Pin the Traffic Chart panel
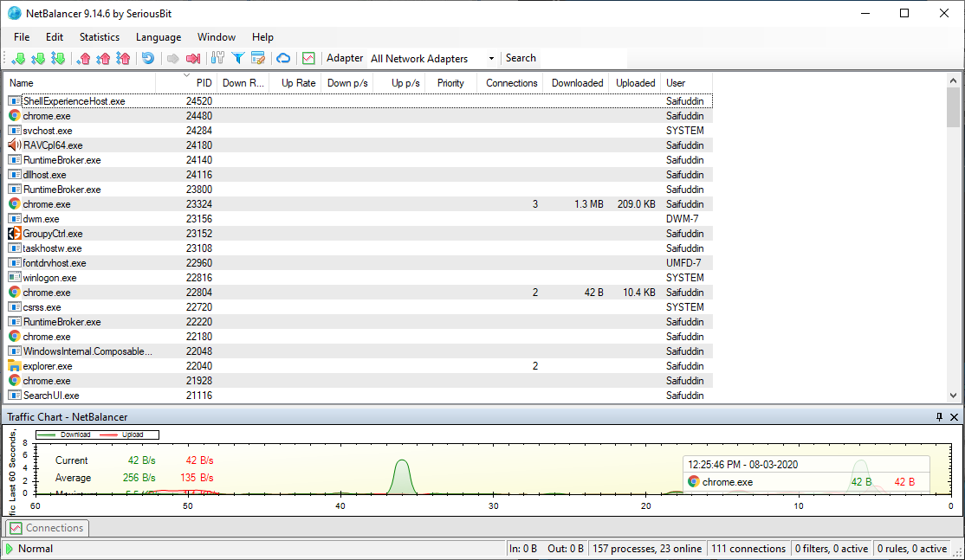Screen dimensions: 965x560 click(939, 417)
